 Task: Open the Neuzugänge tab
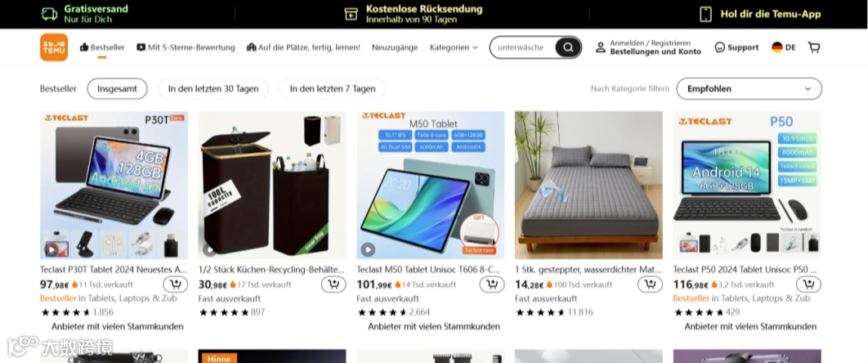[395, 47]
